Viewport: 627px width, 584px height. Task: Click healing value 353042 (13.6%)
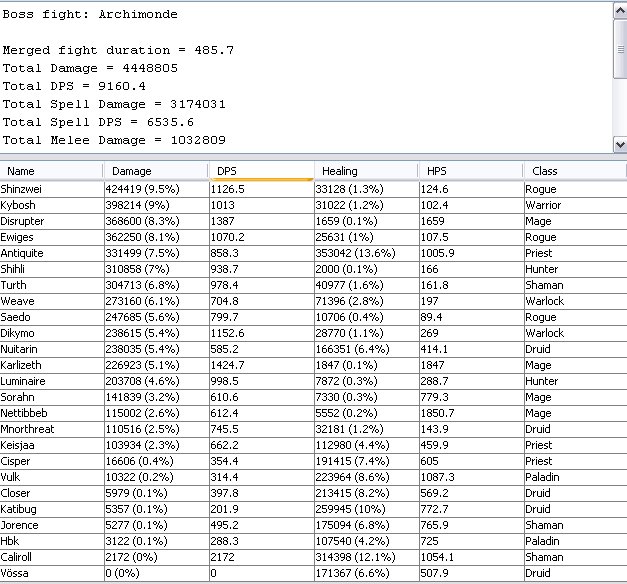coord(355,253)
